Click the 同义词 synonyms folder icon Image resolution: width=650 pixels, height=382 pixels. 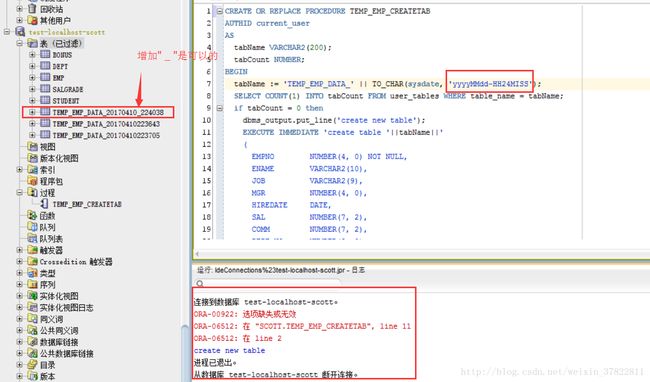pyautogui.click(x=32, y=319)
